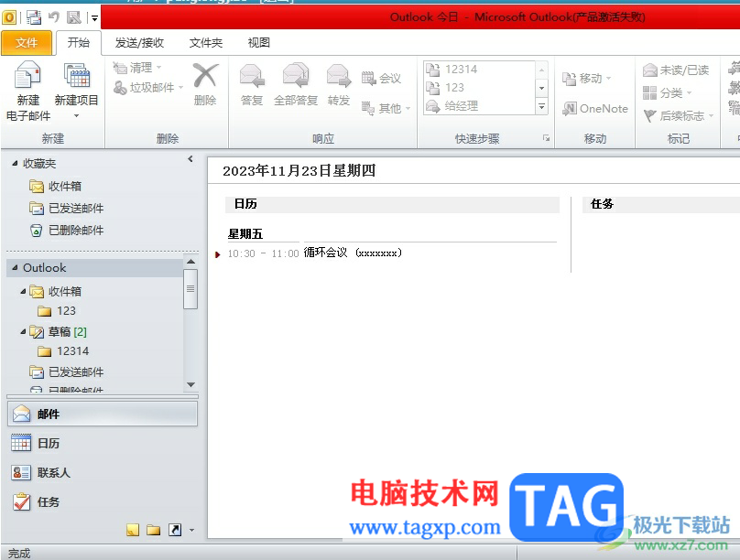Switch to Tasks (任务) view
This screenshot has height=560, width=740.
(x=103, y=502)
